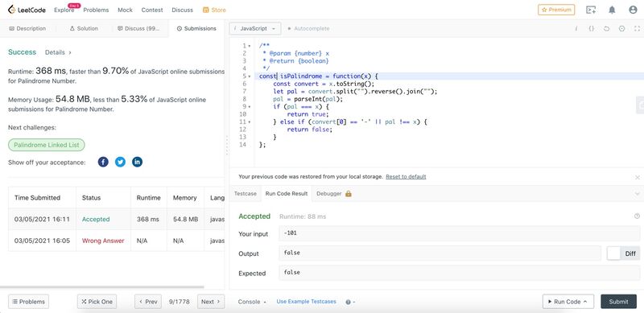Image resolution: width=644 pixels, height=313 pixels.
Task: Open editor settings gear icon
Action: point(621,28)
